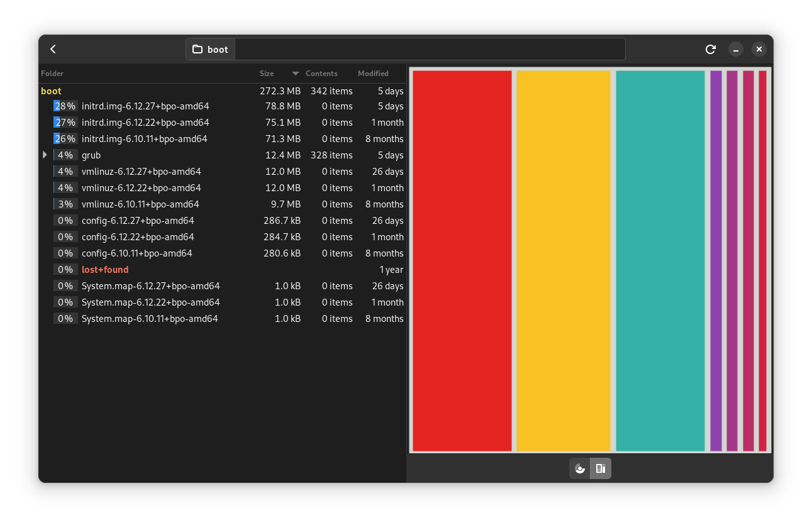Select the initrd.img-6.12.27+bpo-amd64 row
This screenshot has width=812, height=525.
(x=145, y=106)
